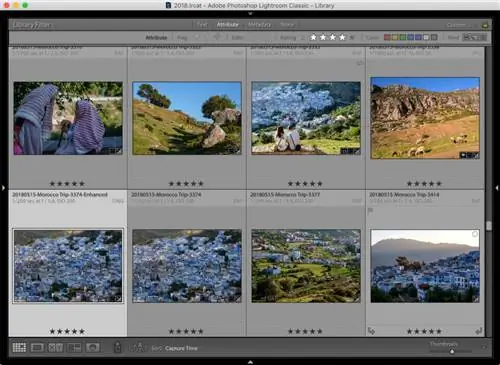Image resolution: width=500 pixels, height=365 pixels.
Task: Open the toolbar content dropdown arrow
Action: point(484,347)
